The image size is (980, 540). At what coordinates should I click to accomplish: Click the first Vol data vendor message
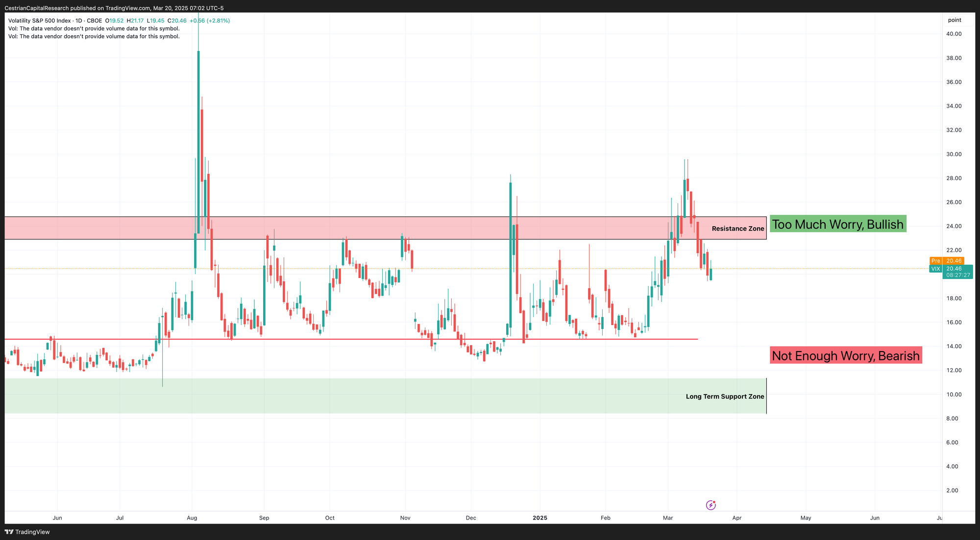(x=94, y=28)
